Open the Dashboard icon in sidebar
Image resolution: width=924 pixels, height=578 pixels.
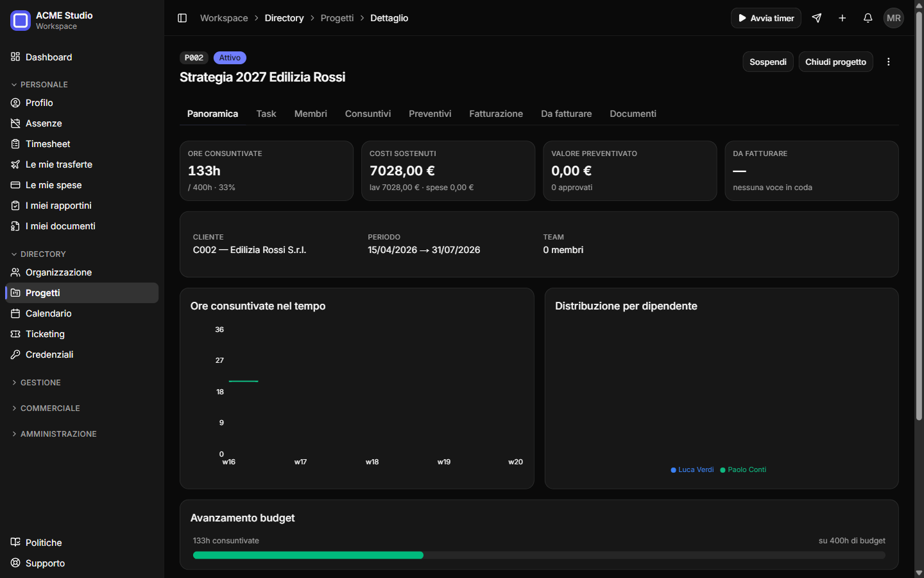15,57
